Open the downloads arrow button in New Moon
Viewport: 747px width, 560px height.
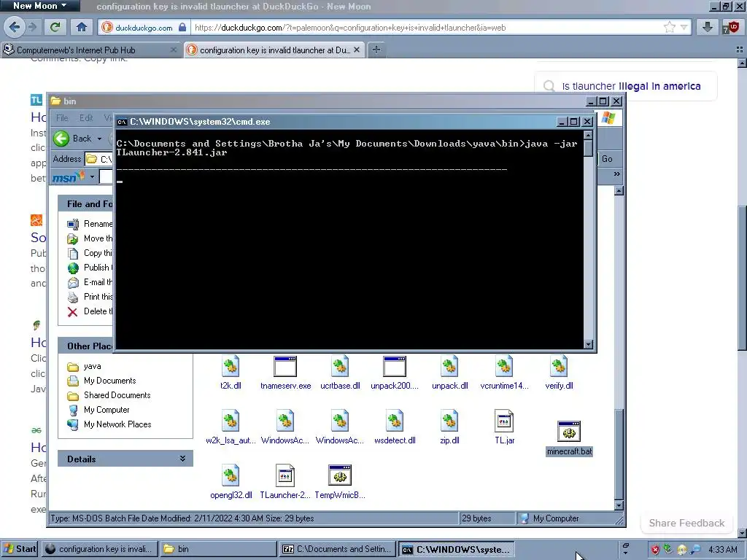point(708,27)
